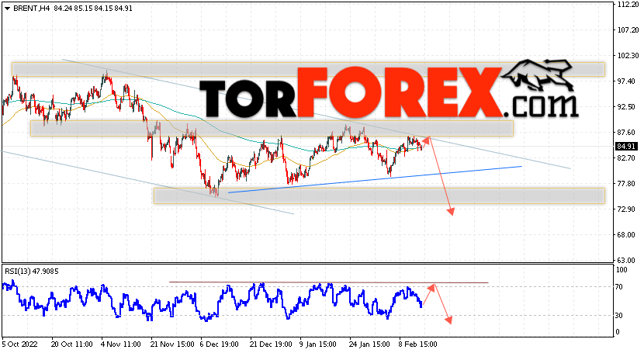Select the RSI axis level 30

pyautogui.click(x=620, y=316)
